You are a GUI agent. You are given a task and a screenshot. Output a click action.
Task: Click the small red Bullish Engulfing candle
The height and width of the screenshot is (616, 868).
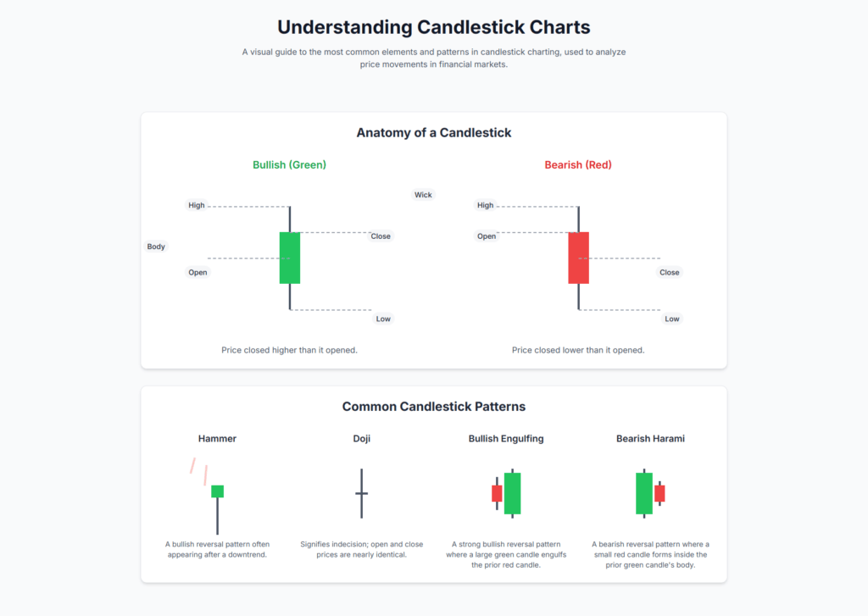497,493
